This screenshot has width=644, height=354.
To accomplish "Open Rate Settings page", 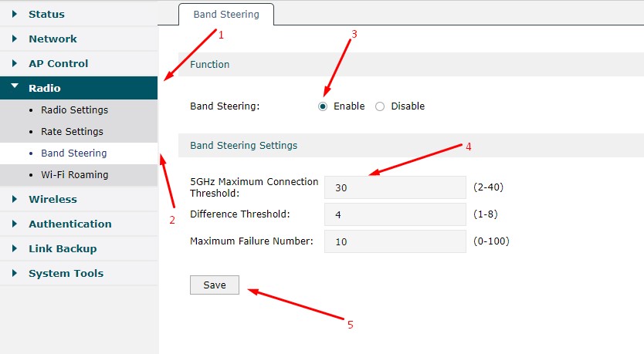I will pos(72,132).
